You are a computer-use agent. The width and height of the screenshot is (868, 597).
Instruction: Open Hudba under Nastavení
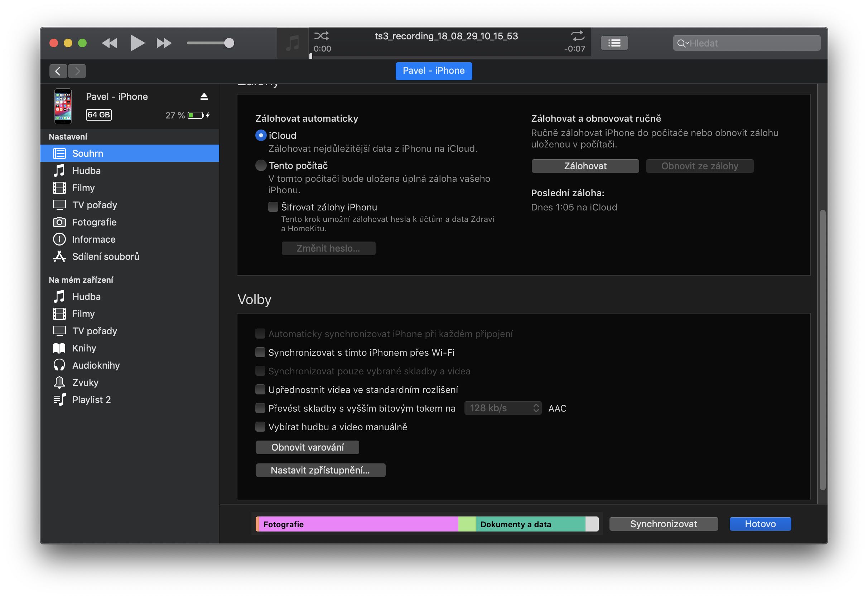click(130, 171)
